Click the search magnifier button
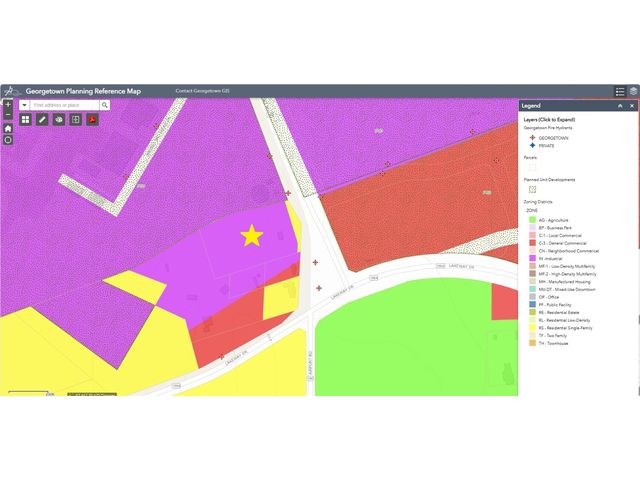 point(105,104)
